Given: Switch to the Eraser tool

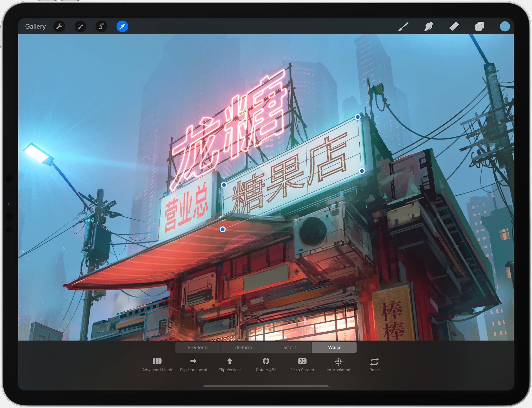Looking at the screenshot, I should tap(454, 26).
